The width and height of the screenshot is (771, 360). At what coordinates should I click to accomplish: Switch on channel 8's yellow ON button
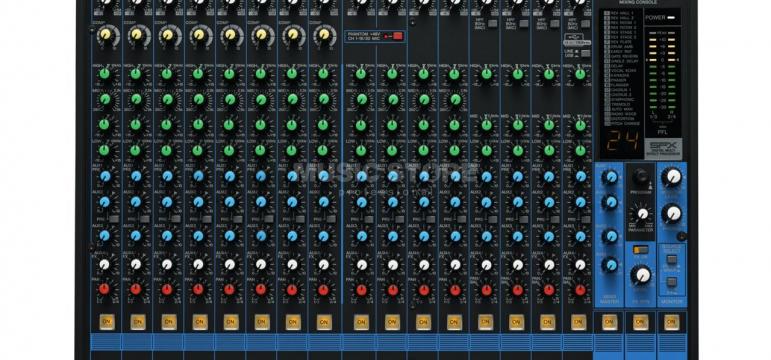[323, 322]
